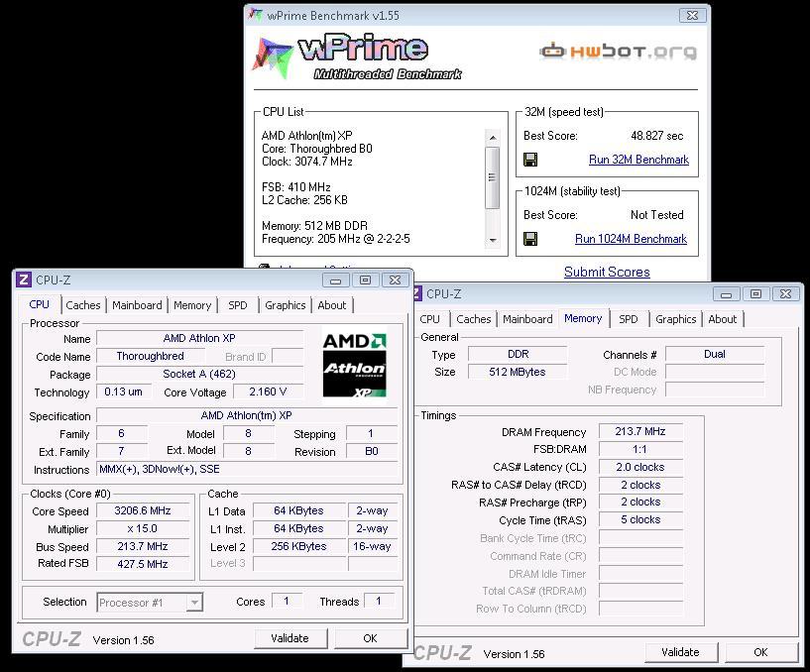
Task: Click OK in the left CPU-Z window
Action: pos(370,638)
